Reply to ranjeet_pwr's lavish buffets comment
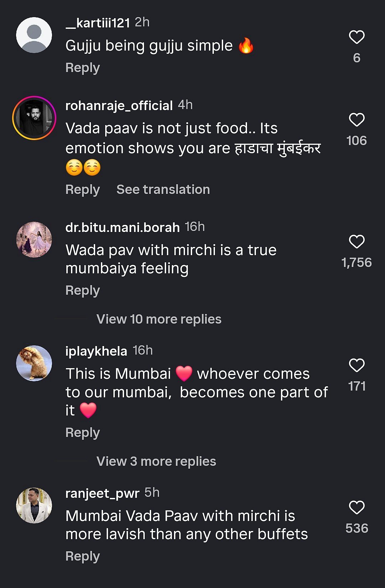This screenshot has width=385, height=588. click(x=83, y=556)
